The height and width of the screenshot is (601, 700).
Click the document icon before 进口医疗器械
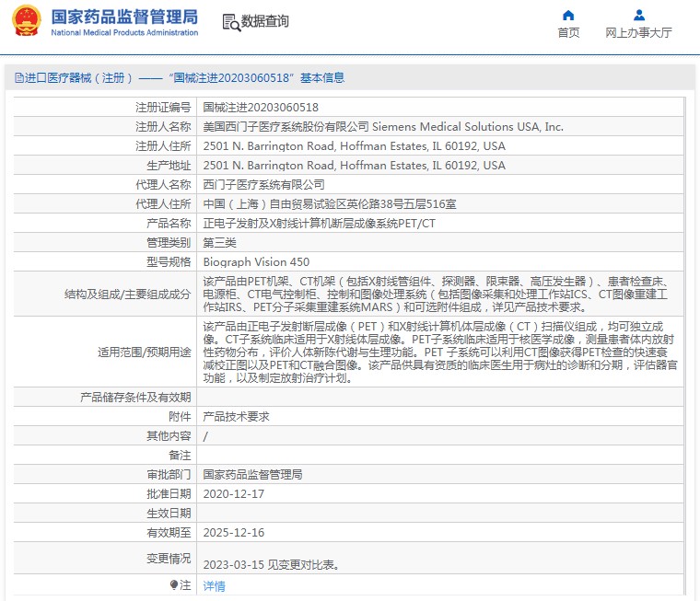pyautogui.click(x=18, y=78)
